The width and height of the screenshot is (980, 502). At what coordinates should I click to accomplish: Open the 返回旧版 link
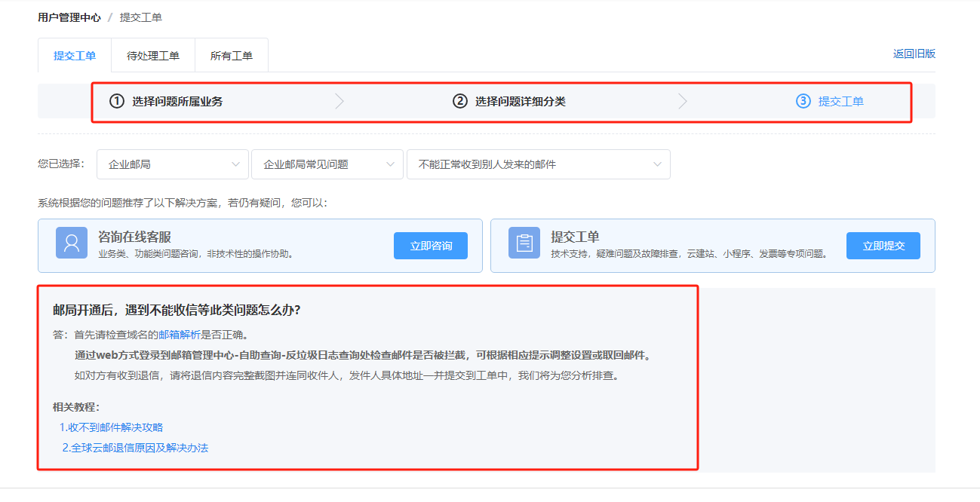tap(914, 54)
